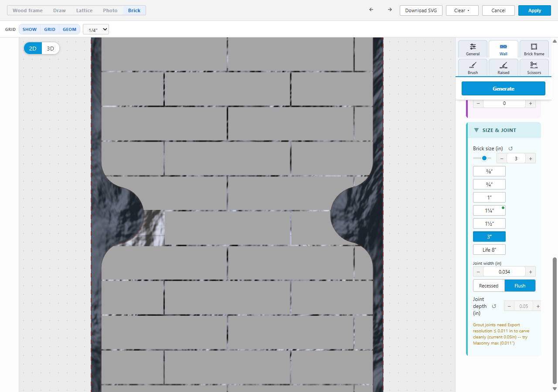Image resolution: width=558 pixels, height=392 pixels.
Task: Switch the view to 2D
Action: point(33,48)
